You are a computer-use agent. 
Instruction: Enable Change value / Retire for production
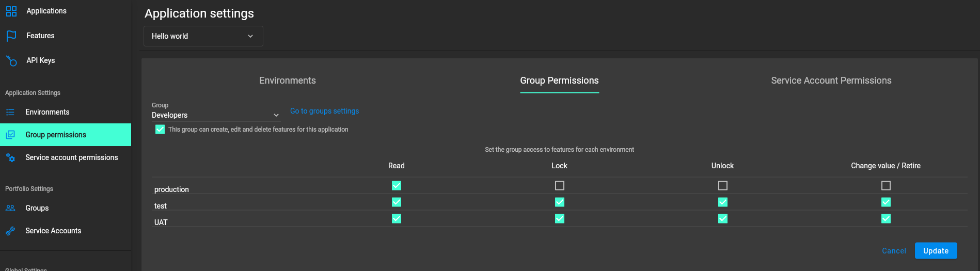(x=886, y=185)
